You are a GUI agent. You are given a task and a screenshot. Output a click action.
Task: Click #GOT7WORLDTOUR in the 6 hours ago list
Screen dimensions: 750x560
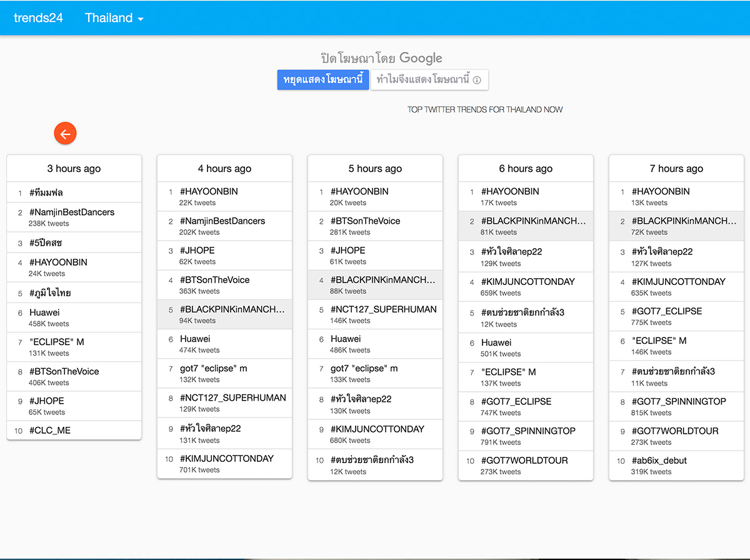click(x=524, y=461)
